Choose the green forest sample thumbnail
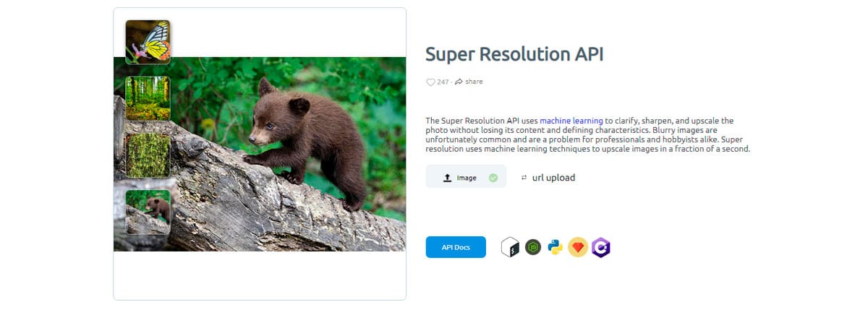 [148, 98]
